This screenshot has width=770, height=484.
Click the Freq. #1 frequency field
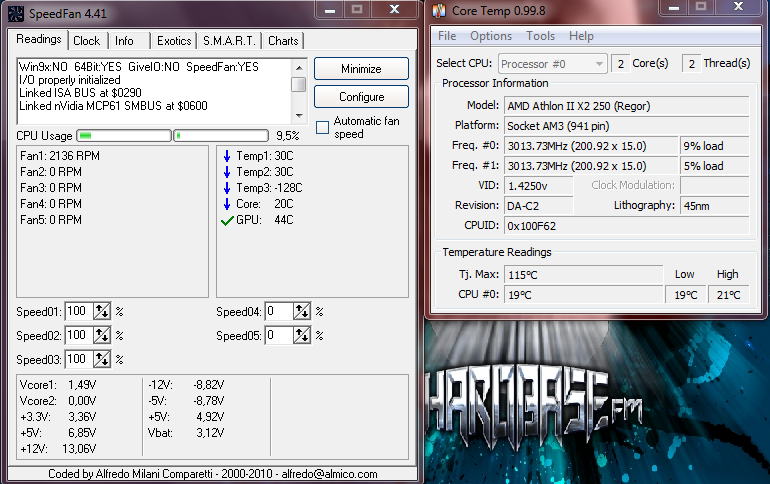click(591, 166)
